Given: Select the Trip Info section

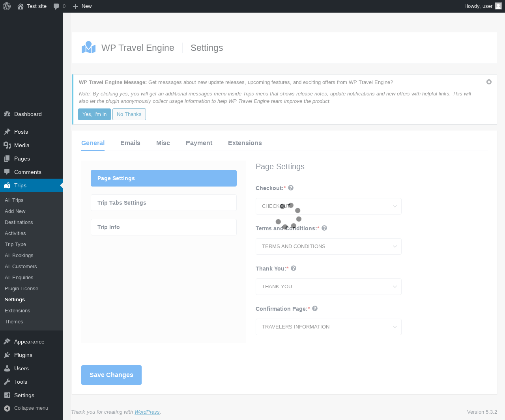Looking at the screenshot, I should [164, 227].
